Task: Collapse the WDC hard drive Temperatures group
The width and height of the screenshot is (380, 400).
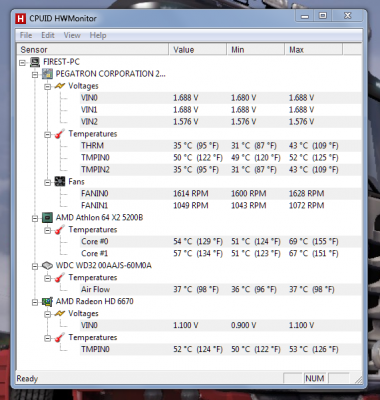Action: coord(48,278)
